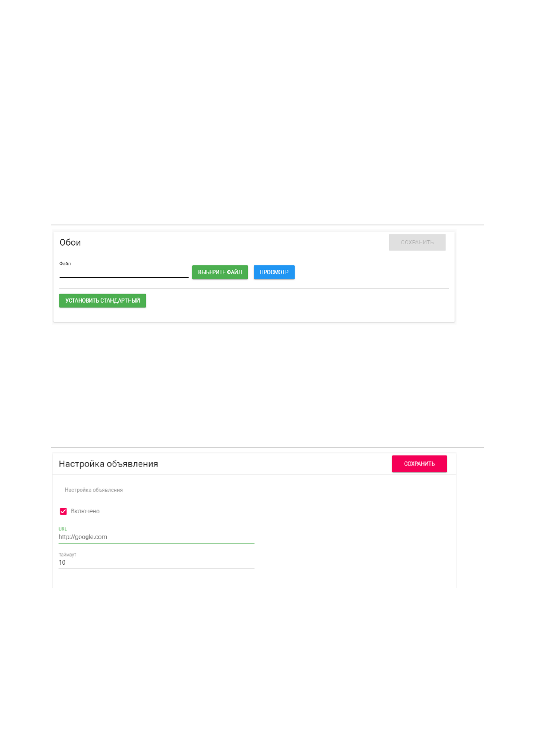The height and width of the screenshot is (756, 535).
Task: Save the announcement settings with pink СОХРАНИТЬ
Action: 419,464
